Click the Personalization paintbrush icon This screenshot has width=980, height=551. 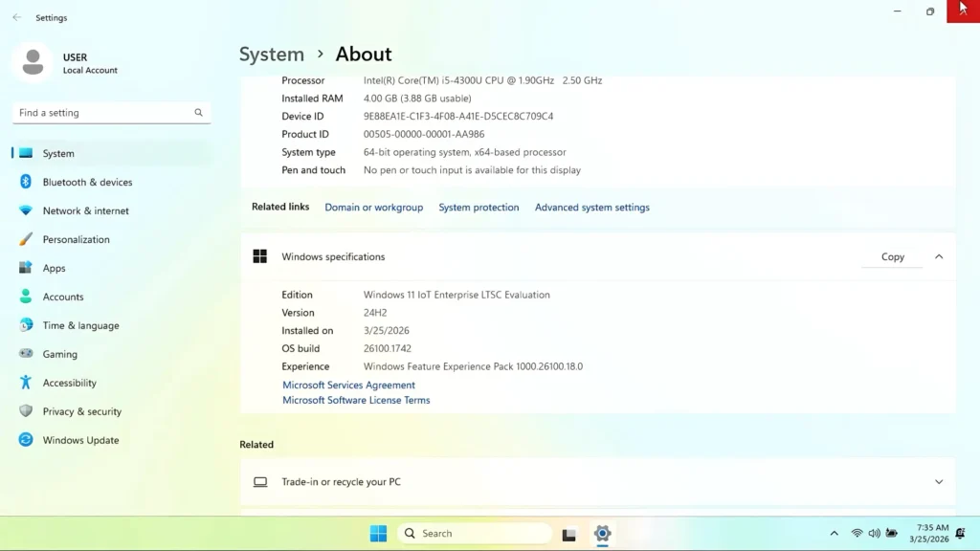pos(26,239)
